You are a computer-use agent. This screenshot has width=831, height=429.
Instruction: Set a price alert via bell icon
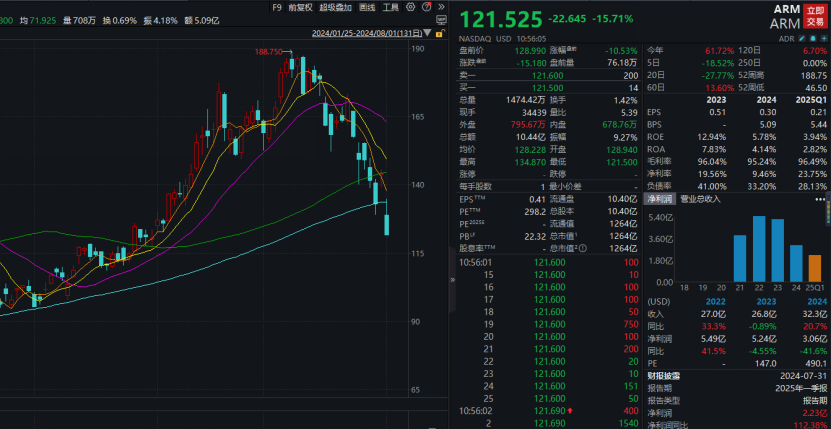click(x=811, y=39)
